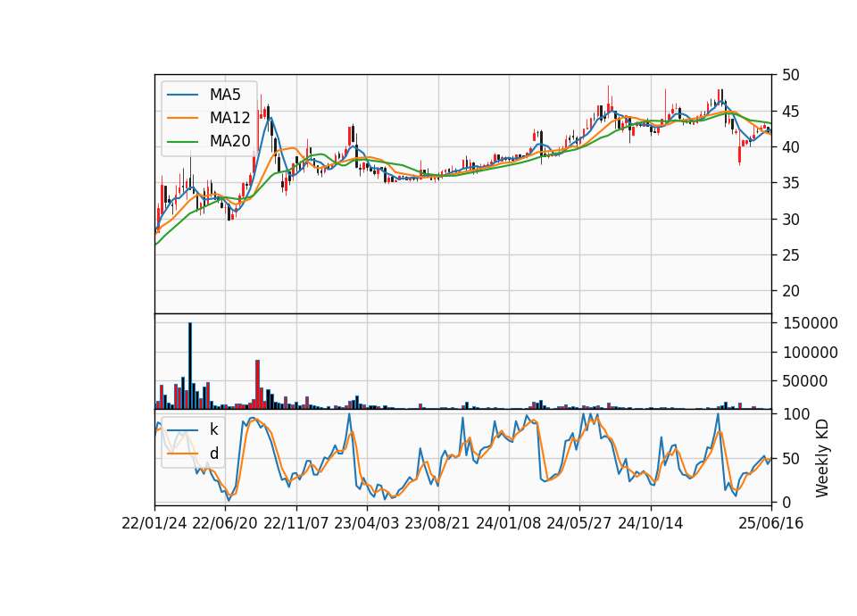Click the 25/06/16 date label

[771, 523]
